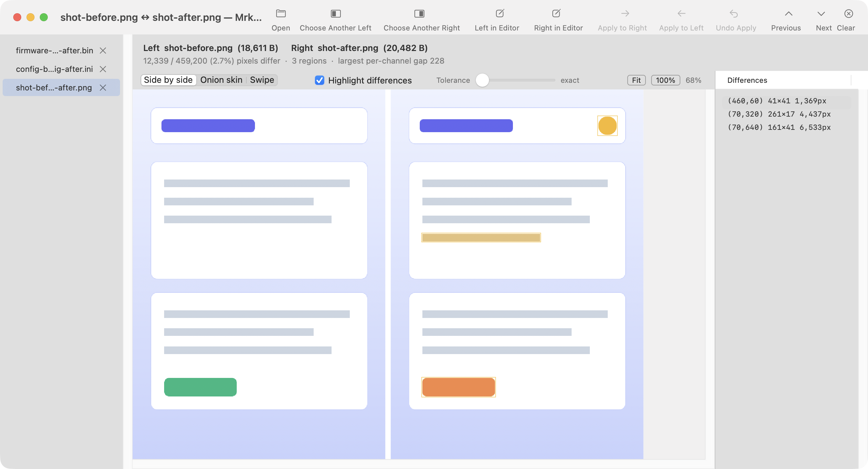Choose Another Right file icon
868x469 pixels.
(x=419, y=14)
